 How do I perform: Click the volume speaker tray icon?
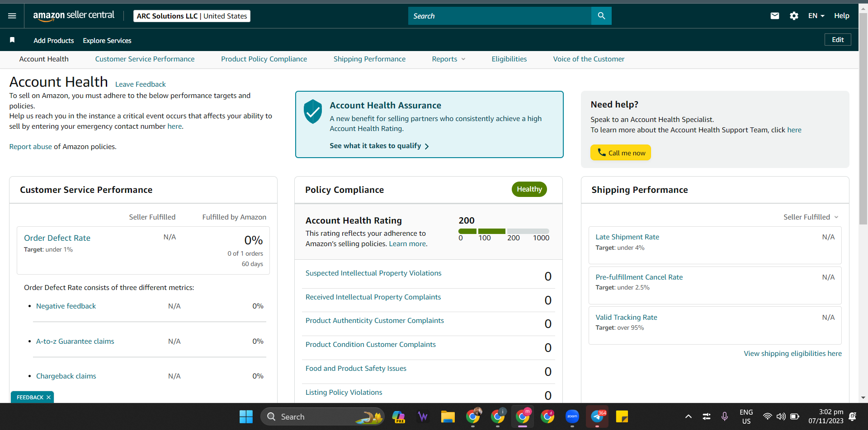click(x=781, y=416)
